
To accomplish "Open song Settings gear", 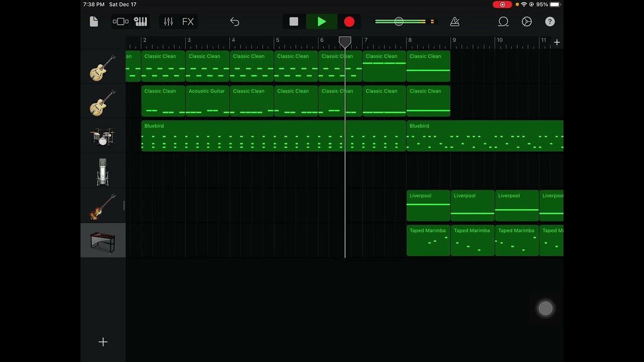I will 527,22.
